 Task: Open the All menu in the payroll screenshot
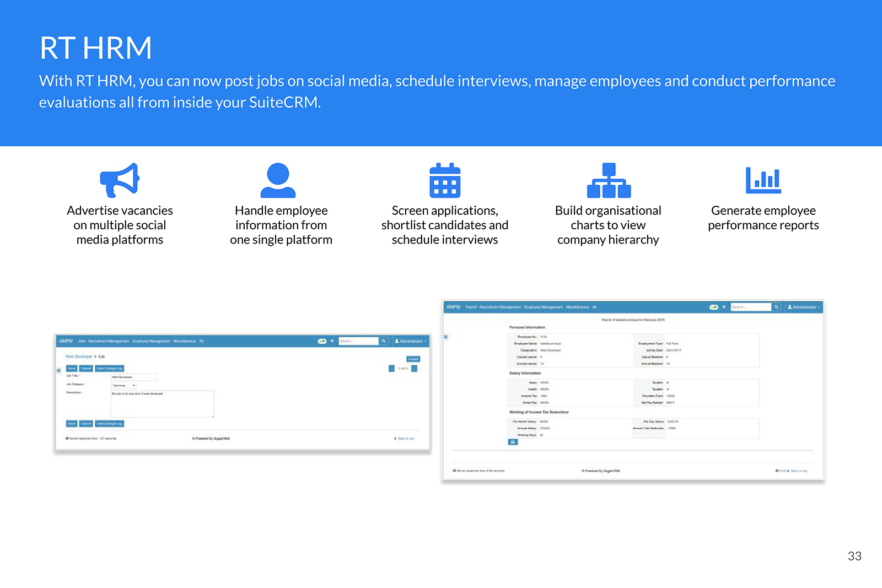(594, 307)
